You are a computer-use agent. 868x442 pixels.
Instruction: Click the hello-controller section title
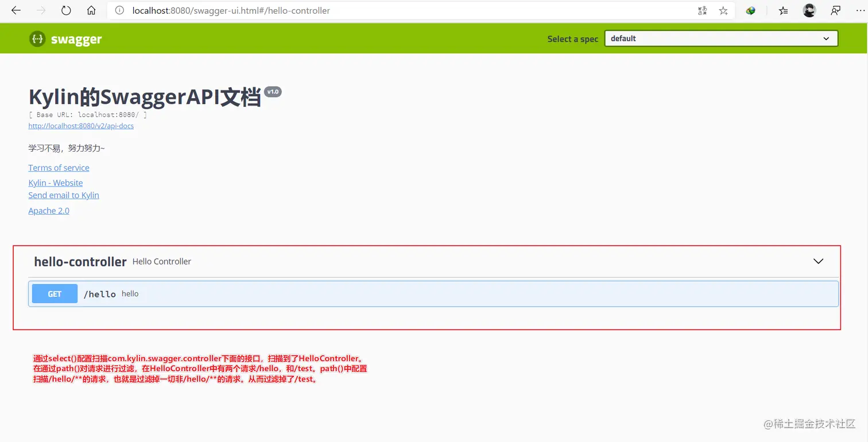tap(80, 262)
